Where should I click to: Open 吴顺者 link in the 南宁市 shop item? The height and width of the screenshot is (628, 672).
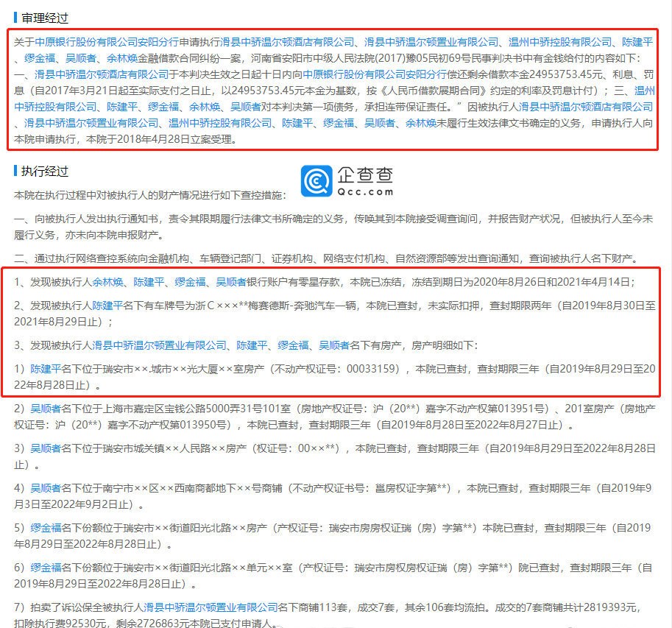46,488
